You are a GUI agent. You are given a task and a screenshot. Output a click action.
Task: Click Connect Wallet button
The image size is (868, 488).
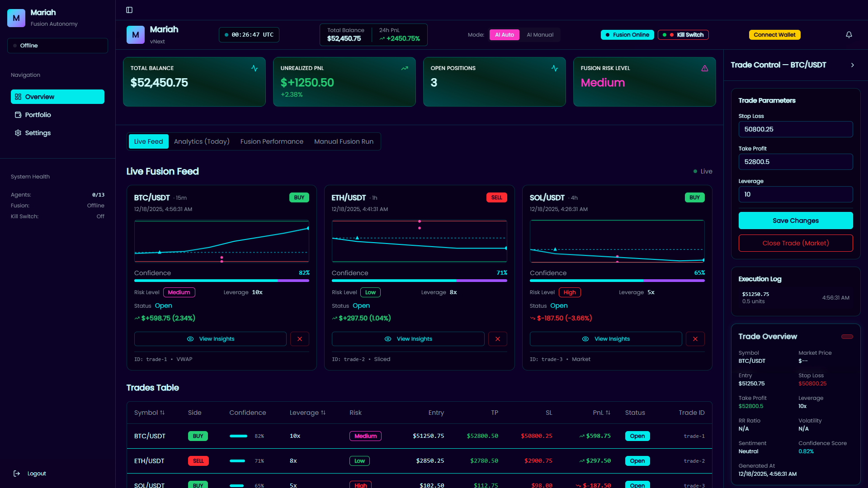tap(774, 35)
